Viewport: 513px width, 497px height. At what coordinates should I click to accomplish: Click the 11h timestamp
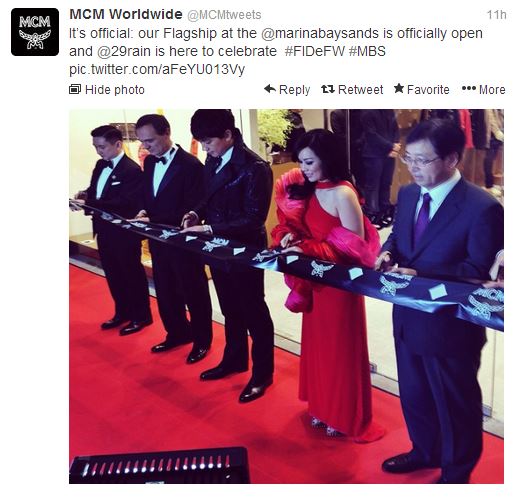click(496, 15)
